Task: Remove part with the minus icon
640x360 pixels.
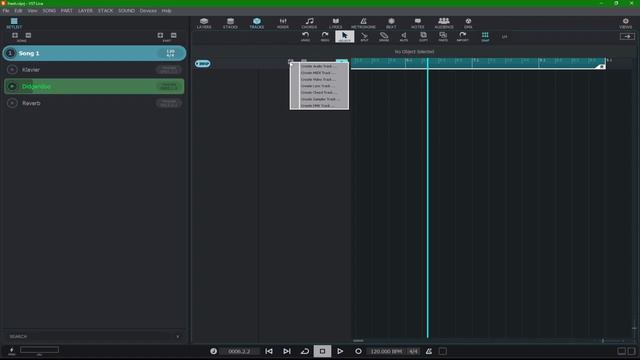Action: click(x=173, y=36)
